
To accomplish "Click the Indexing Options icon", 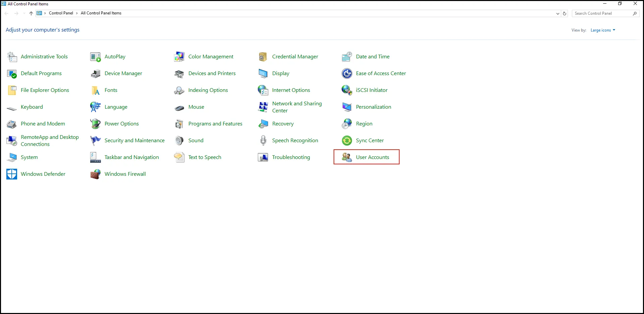I will [179, 90].
